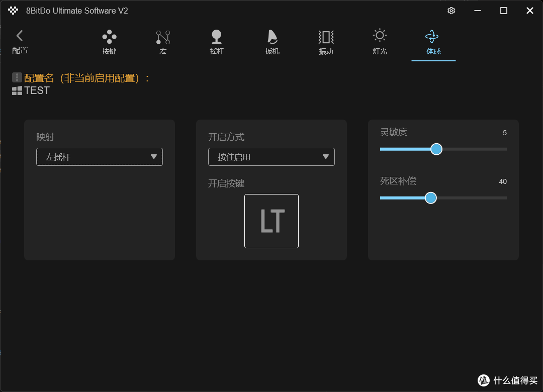Click the LT 开启按键 button box
Image resolution: width=543 pixels, height=392 pixels.
pyautogui.click(x=271, y=221)
